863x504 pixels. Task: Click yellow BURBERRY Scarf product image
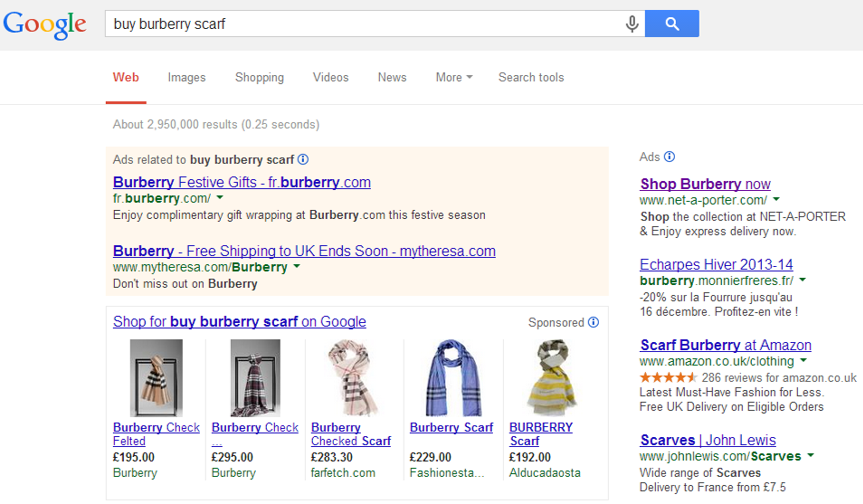pos(551,377)
